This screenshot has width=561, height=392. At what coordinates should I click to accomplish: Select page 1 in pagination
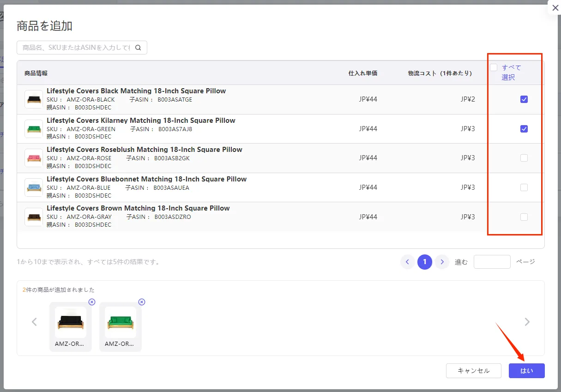(x=425, y=262)
